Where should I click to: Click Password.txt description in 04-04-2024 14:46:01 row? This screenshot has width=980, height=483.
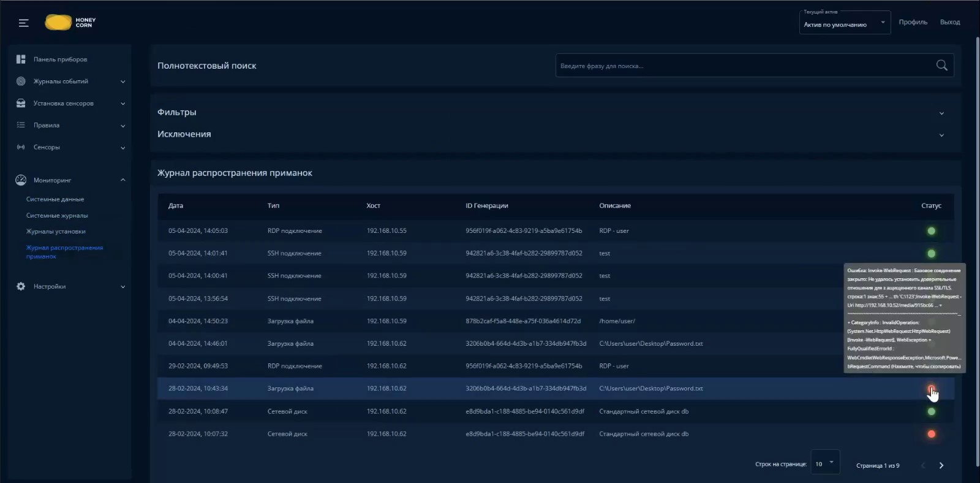(x=651, y=344)
